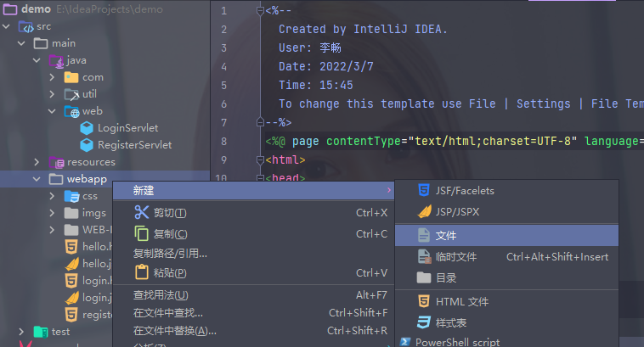Screen dimensions: 644x347
Task: Click the demo project folder icon
Action: pos(10,9)
